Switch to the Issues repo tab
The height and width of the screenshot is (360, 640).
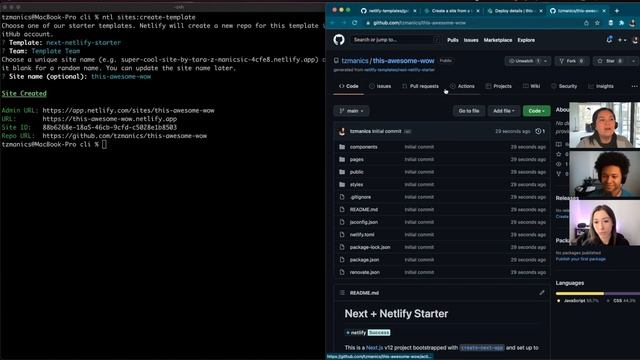[380, 86]
